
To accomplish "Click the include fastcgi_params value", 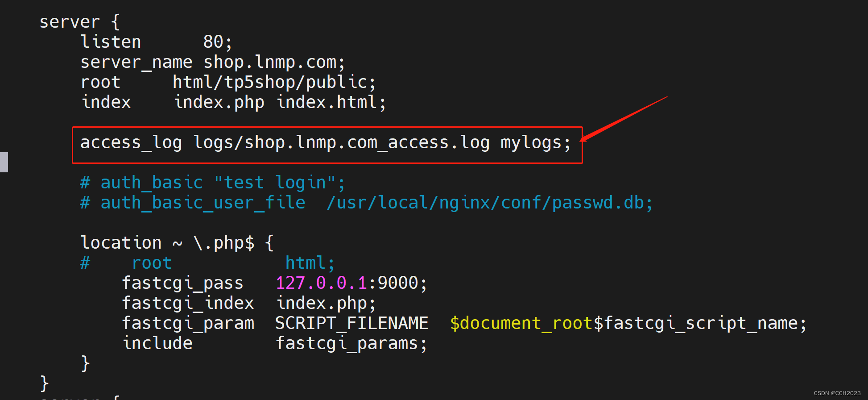I will click(x=351, y=343).
